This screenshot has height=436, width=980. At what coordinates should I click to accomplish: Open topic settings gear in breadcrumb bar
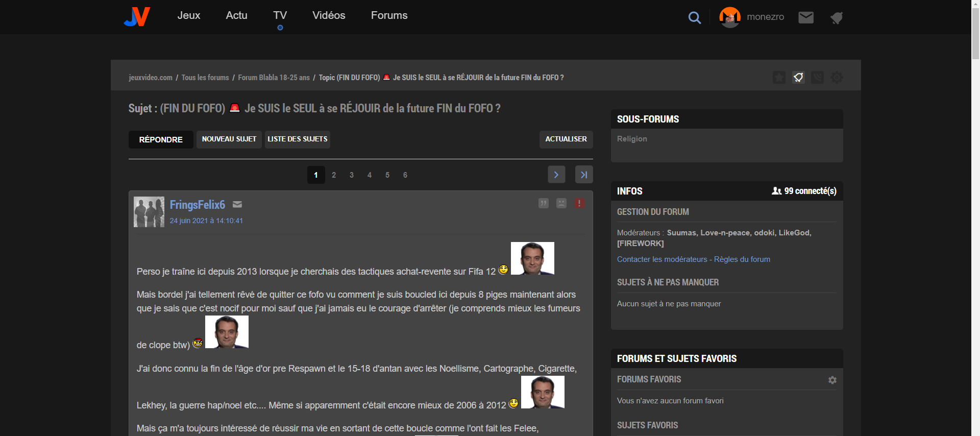(837, 78)
